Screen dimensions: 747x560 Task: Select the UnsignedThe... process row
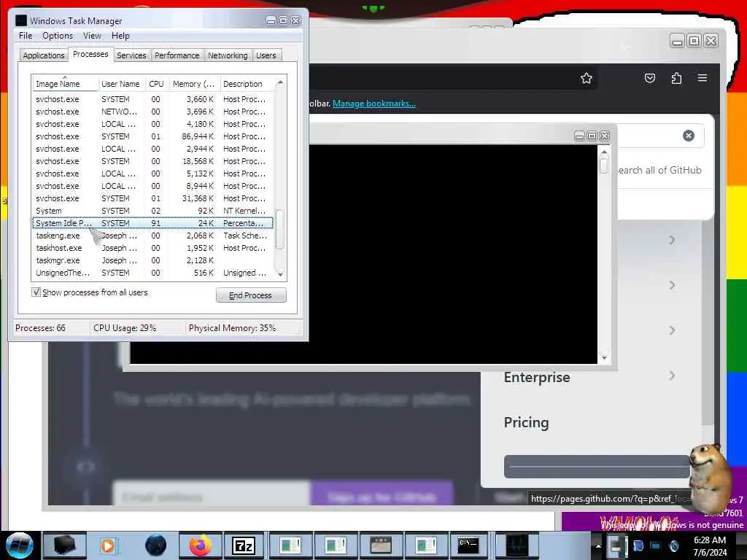(153, 273)
